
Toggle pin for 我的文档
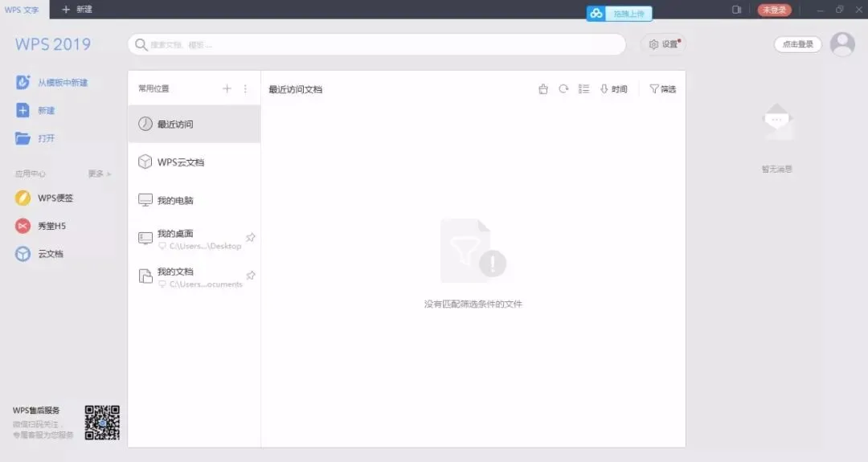click(251, 276)
